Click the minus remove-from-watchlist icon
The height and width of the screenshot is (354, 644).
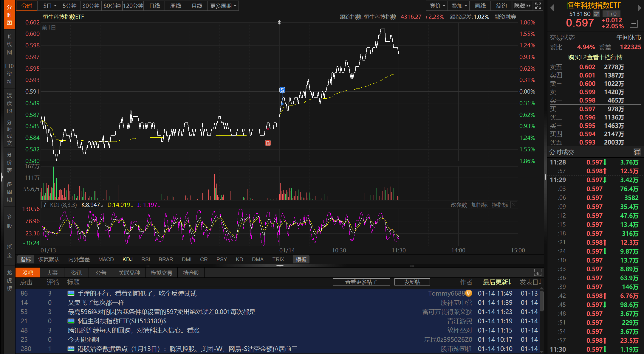point(634,24)
